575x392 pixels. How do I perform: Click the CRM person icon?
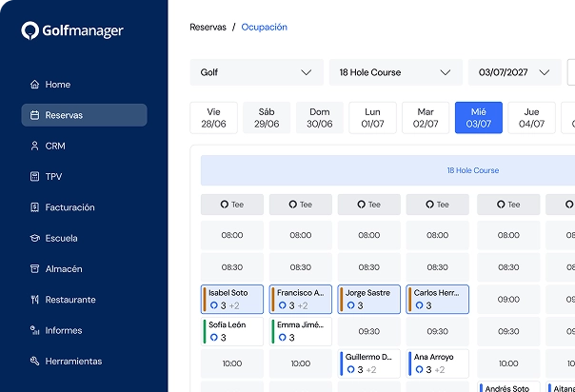pyautogui.click(x=34, y=146)
